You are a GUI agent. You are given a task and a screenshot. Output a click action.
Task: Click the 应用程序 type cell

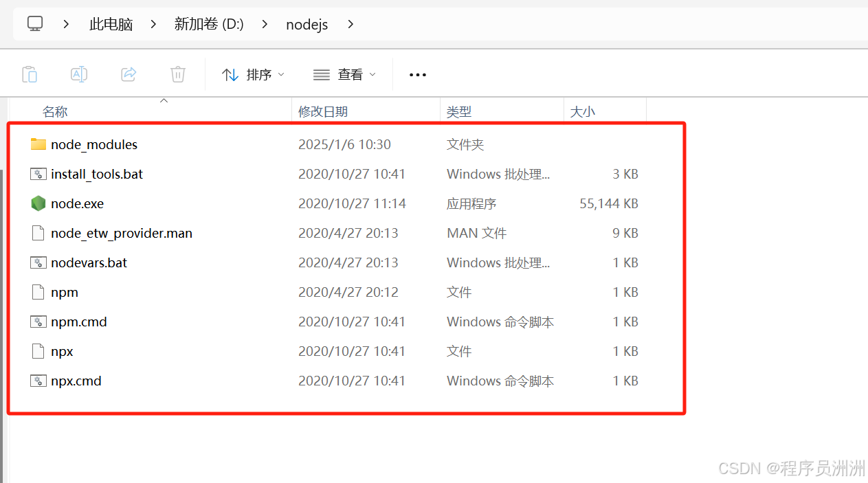pos(471,203)
